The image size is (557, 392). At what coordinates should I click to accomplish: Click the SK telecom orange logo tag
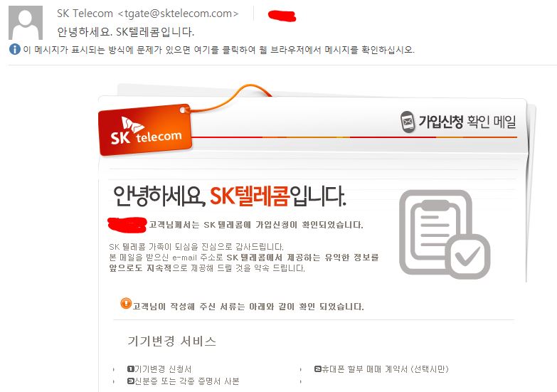point(145,129)
